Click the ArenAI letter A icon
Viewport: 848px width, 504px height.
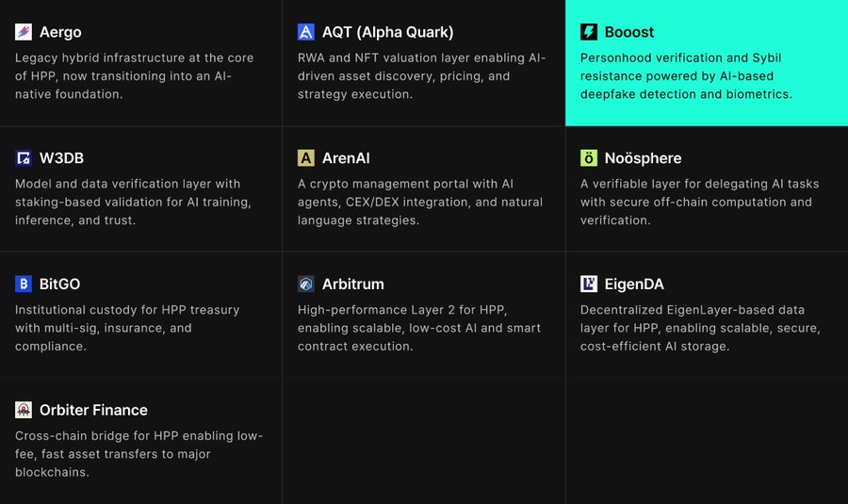(306, 158)
